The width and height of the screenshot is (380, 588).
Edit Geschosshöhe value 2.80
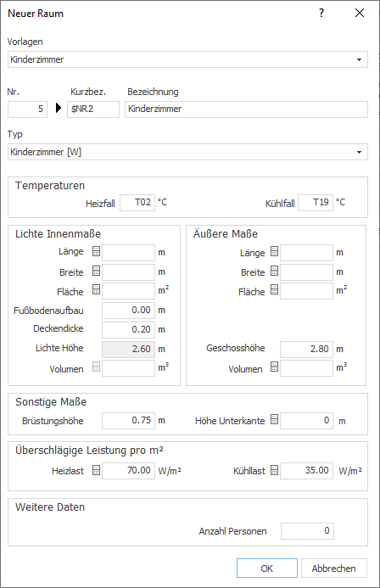(x=306, y=349)
